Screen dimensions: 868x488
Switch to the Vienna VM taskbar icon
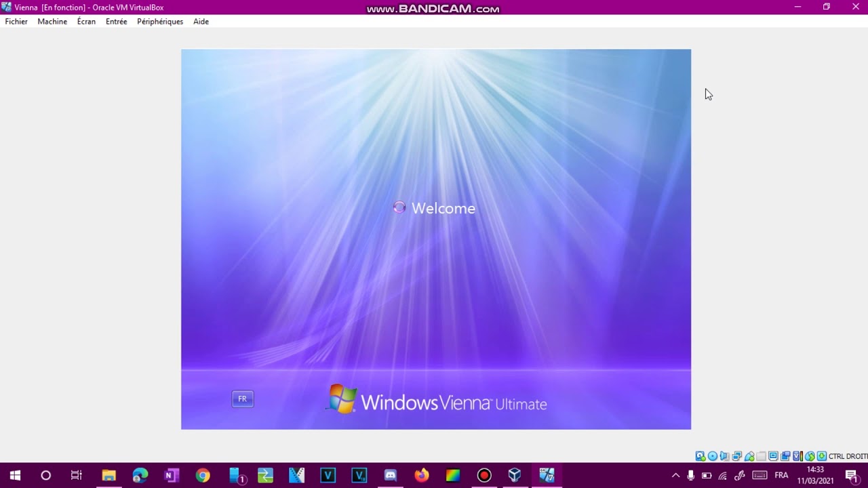point(547,475)
